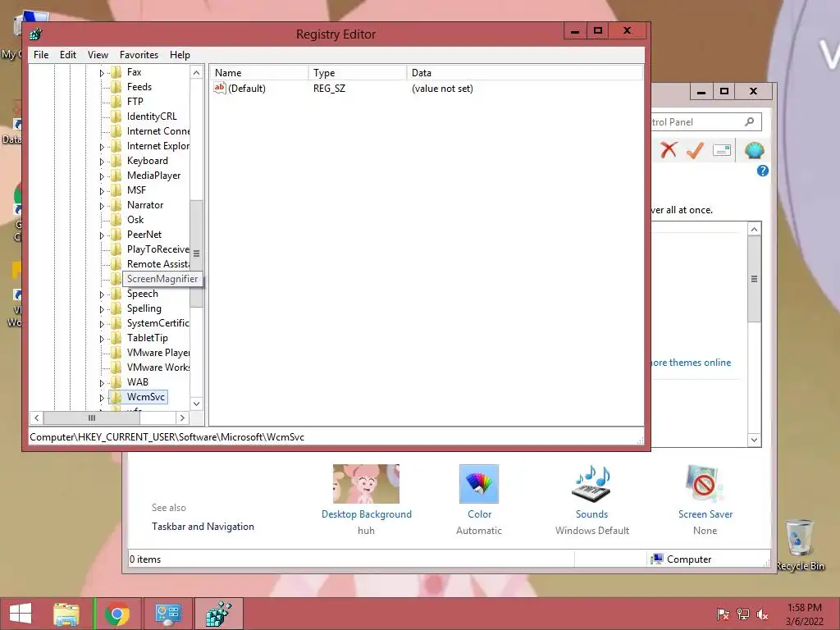Click the Name column header

click(x=258, y=73)
